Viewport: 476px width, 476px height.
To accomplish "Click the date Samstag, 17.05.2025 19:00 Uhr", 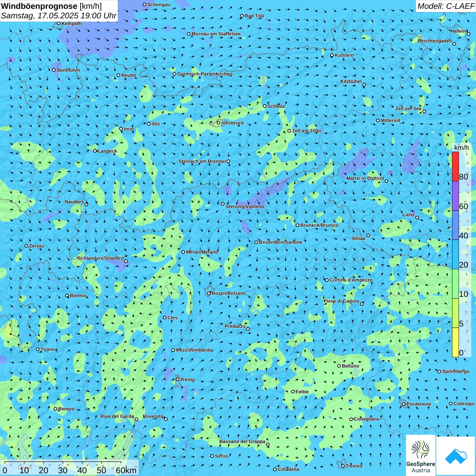I will click(59, 16).
